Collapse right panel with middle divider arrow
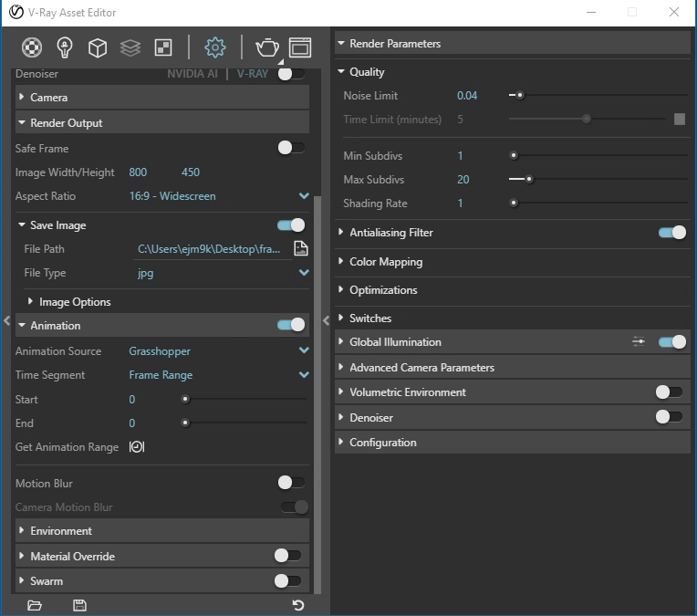697x616 pixels. (327, 320)
